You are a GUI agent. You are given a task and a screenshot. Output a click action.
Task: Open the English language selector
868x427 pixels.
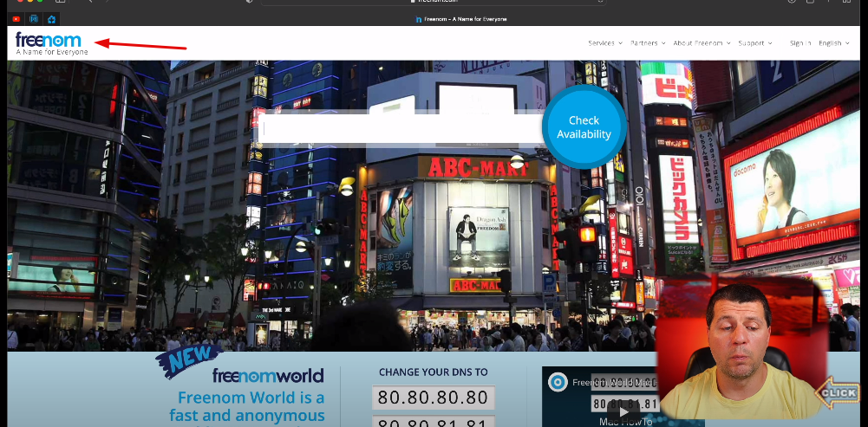[x=833, y=43]
